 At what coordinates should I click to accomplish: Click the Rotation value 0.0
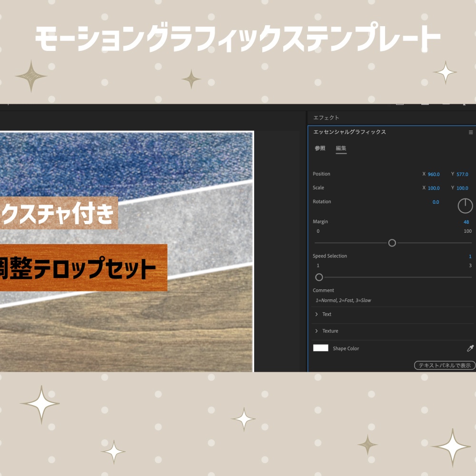[435, 202]
